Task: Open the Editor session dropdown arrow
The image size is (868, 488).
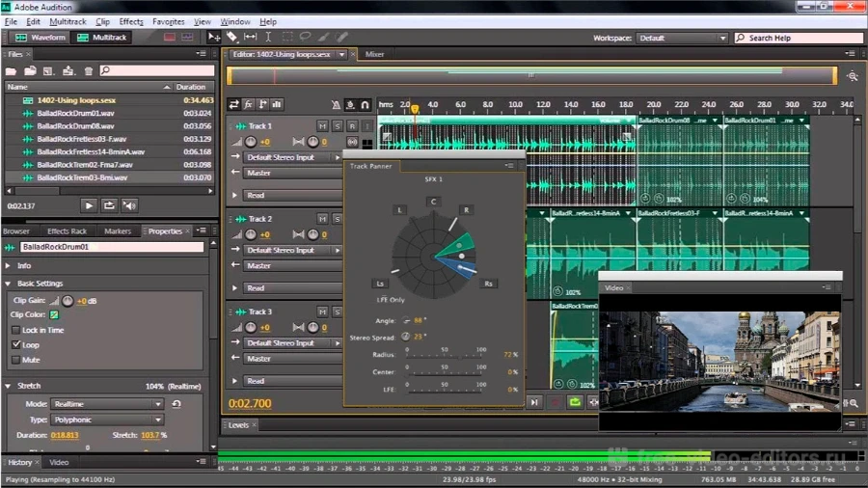Action: (342, 54)
